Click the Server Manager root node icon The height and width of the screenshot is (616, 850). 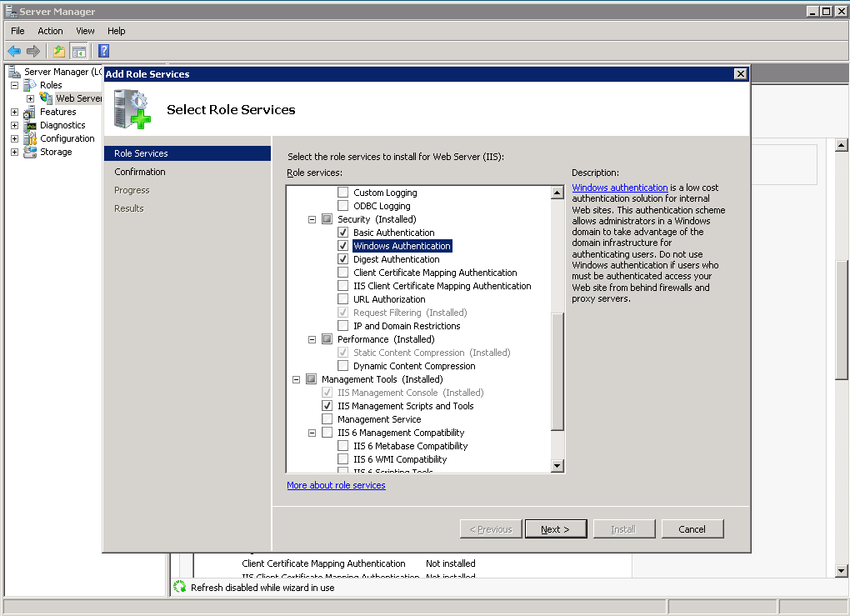[x=14, y=72]
